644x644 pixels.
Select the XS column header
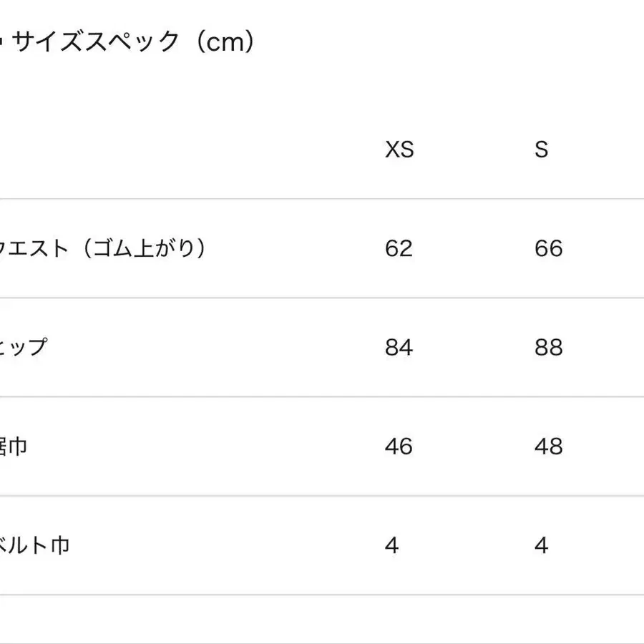pyautogui.click(x=399, y=150)
